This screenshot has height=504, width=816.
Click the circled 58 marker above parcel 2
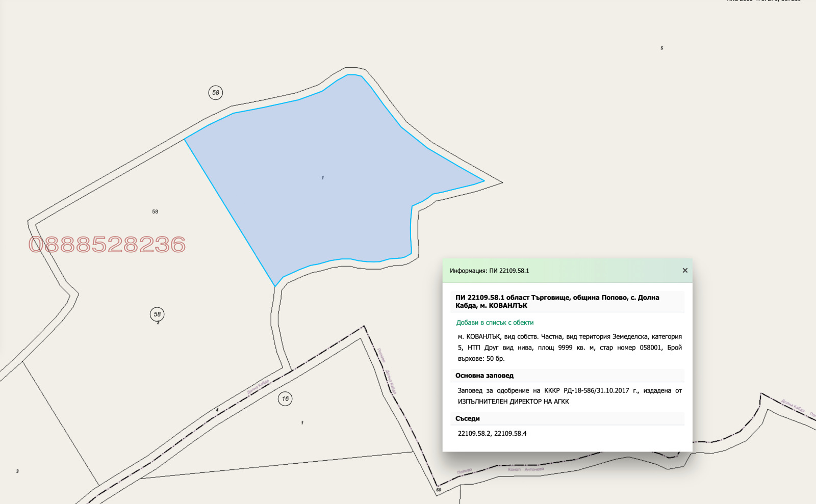157,314
